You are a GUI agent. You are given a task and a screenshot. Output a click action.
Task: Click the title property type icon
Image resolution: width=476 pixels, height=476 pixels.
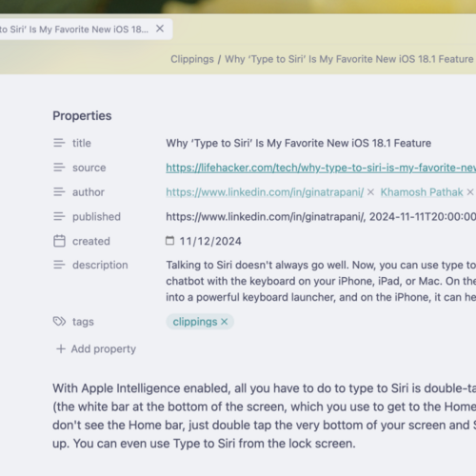coord(59,143)
